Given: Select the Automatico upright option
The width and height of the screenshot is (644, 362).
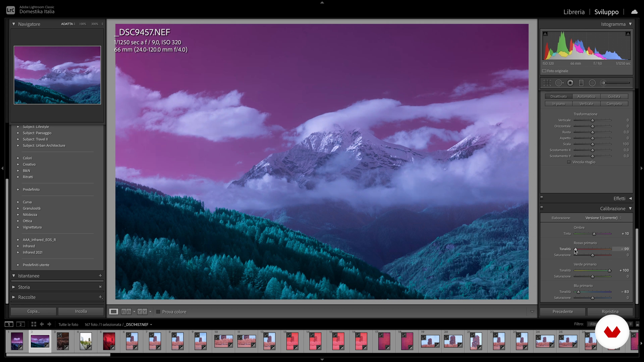Looking at the screenshot, I should 586,97.
